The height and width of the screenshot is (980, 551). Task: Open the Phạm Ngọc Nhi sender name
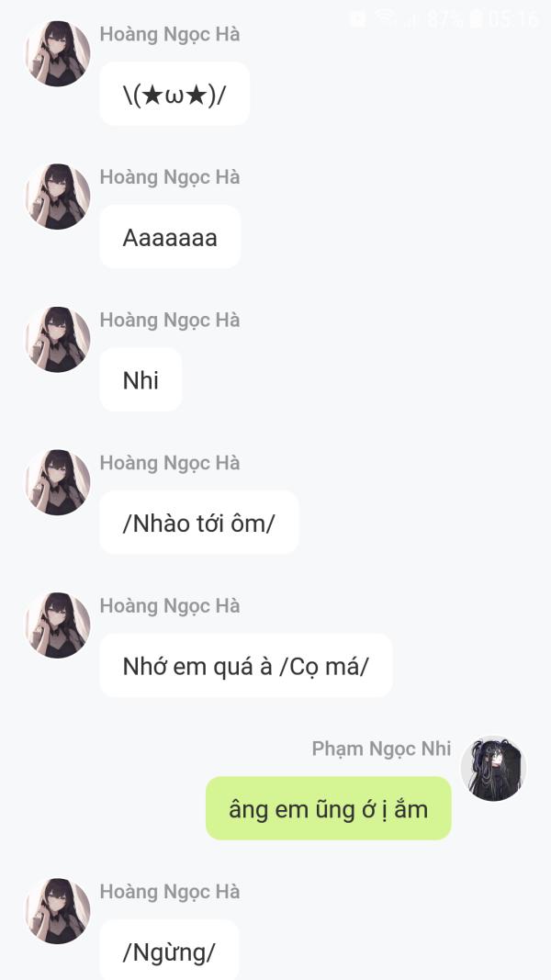point(381,749)
